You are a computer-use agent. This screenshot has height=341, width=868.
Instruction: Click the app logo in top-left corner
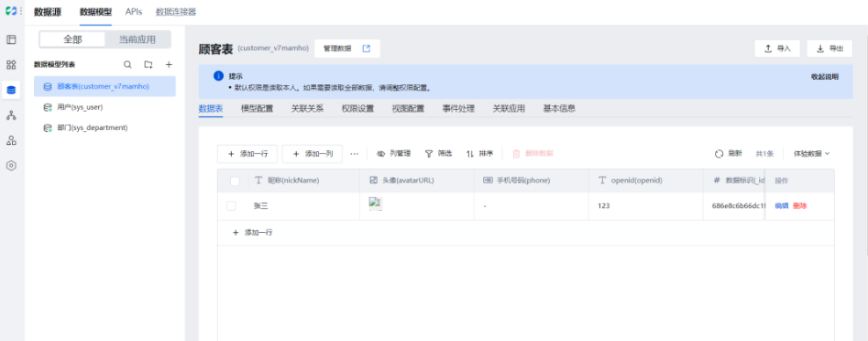point(11,11)
